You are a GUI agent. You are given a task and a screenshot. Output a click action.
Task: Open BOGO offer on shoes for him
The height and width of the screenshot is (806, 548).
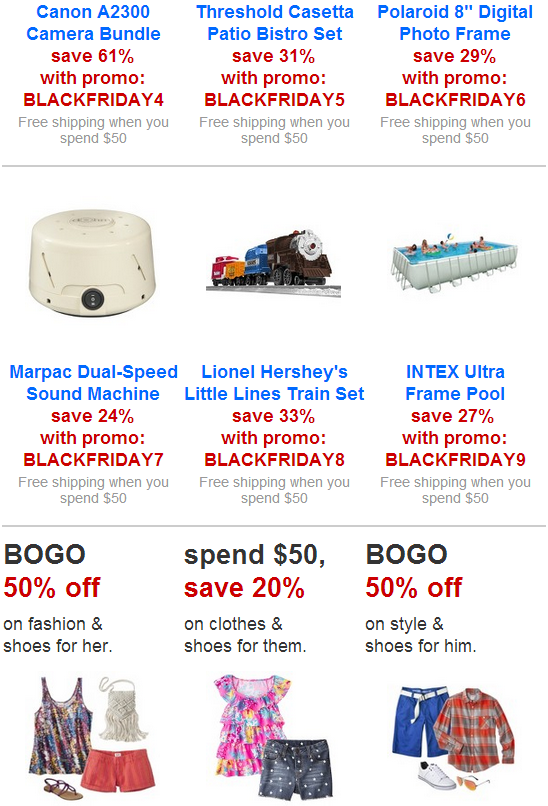pyautogui.click(x=421, y=598)
